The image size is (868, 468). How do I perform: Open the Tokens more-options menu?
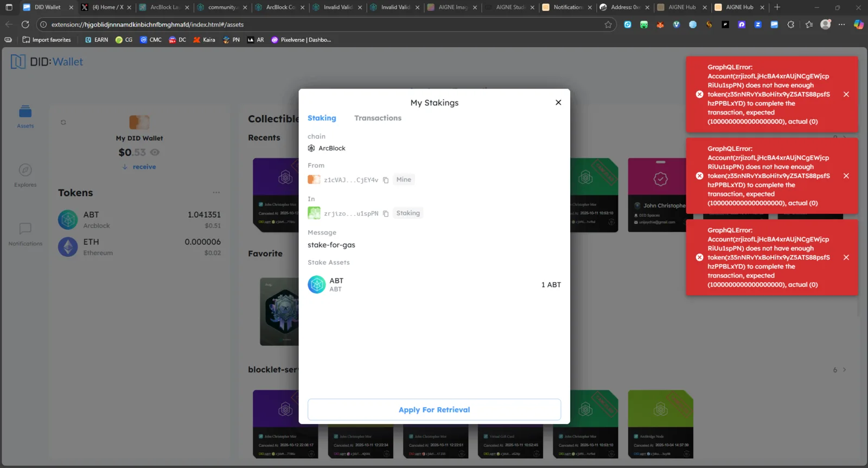pyautogui.click(x=216, y=193)
